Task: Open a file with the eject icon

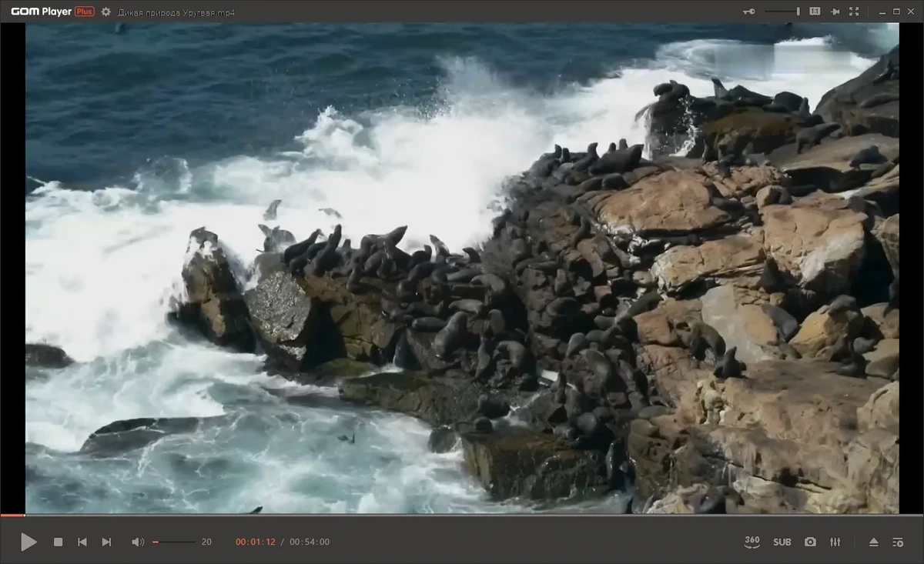Action: pyautogui.click(x=873, y=542)
